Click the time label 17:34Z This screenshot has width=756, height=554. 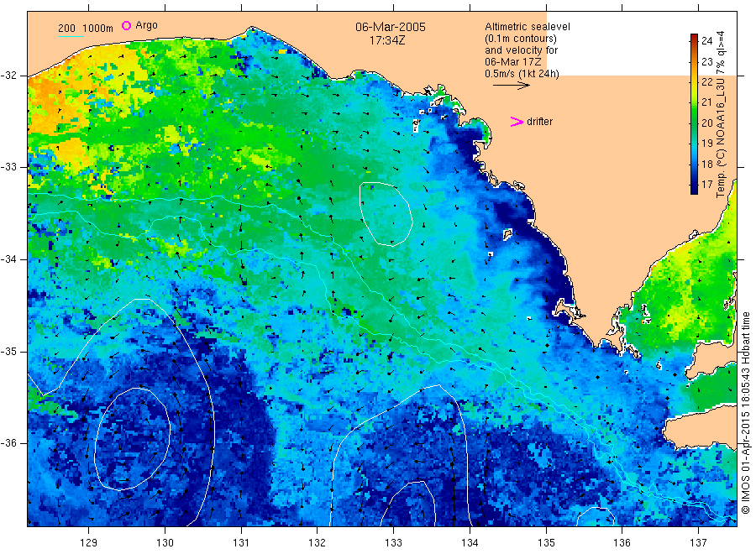point(387,41)
